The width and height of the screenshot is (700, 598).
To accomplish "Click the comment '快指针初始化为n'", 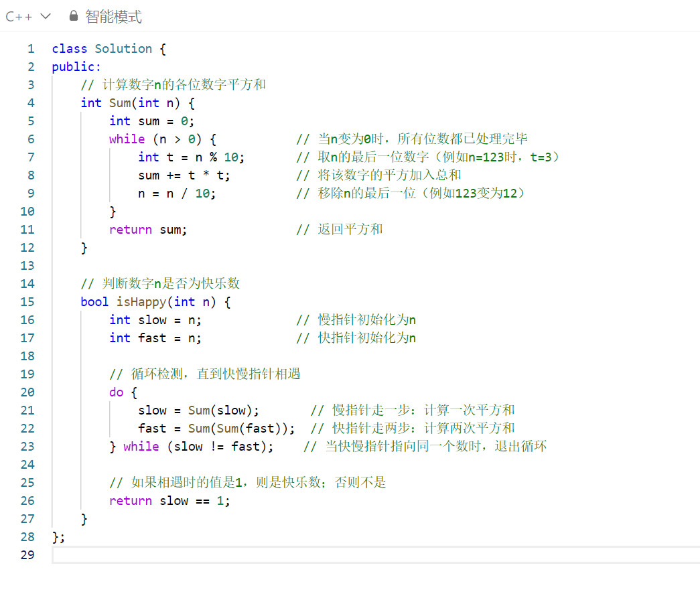I will pos(367,338).
